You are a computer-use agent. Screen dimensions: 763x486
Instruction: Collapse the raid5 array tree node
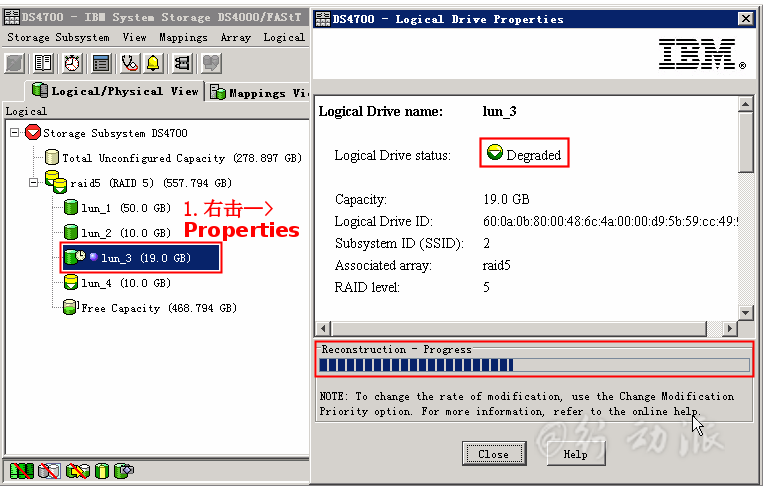[x=33, y=182]
